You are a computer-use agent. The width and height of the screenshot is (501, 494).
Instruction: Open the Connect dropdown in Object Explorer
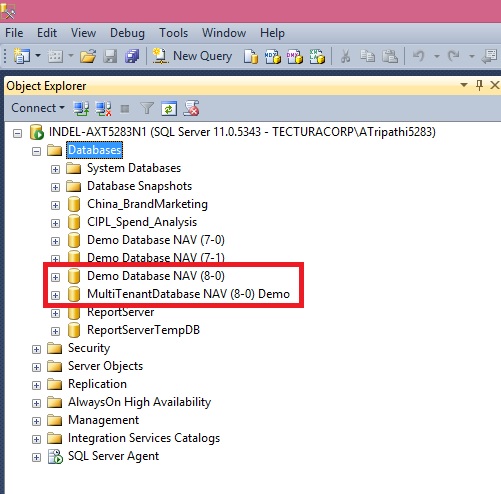[38, 108]
